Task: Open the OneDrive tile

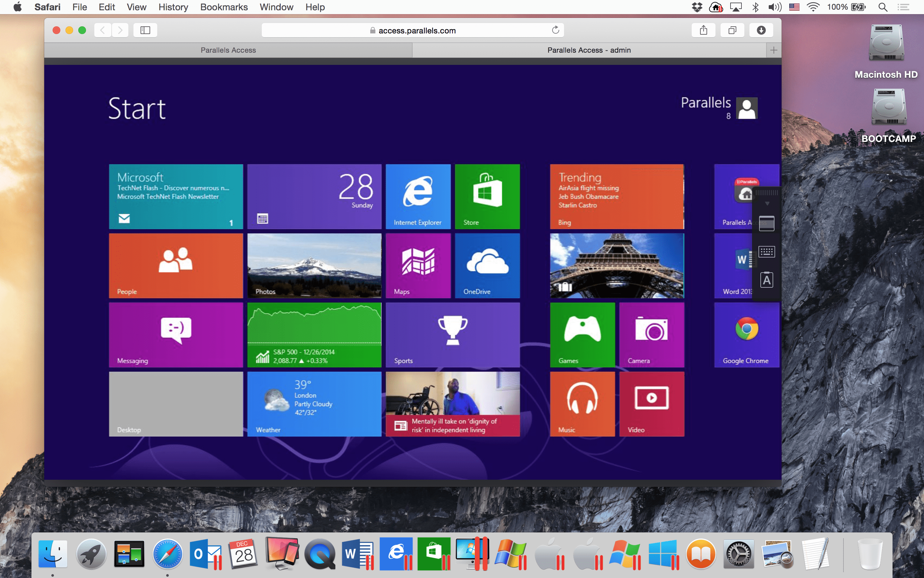Action: [487, 266]
